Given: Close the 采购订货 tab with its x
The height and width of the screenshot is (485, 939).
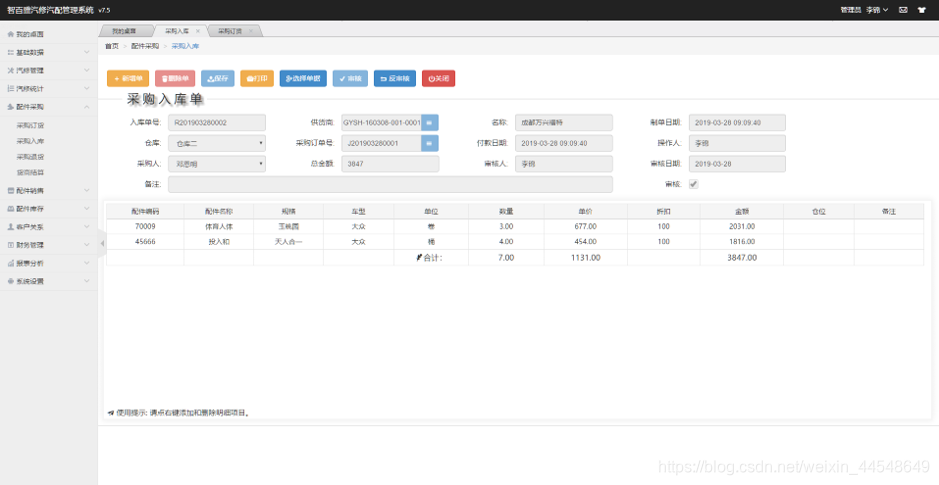Looking at the screenshot, I should click(x=250, y=31).
